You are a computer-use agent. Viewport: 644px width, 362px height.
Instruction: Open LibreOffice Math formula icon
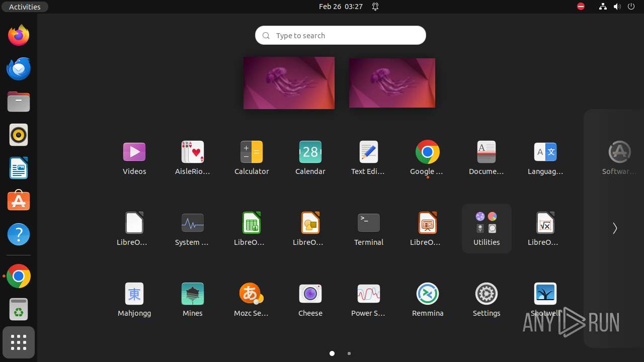(545, 229)
